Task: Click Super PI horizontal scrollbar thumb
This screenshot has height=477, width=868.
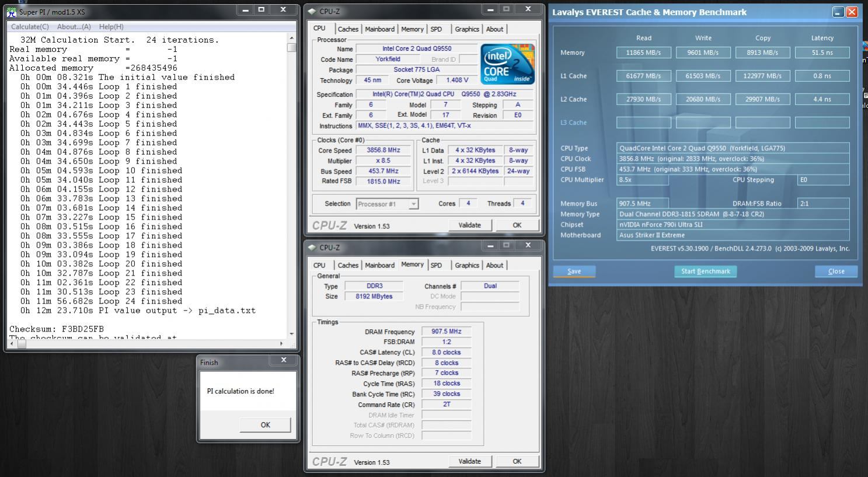Action: [22, 343]
